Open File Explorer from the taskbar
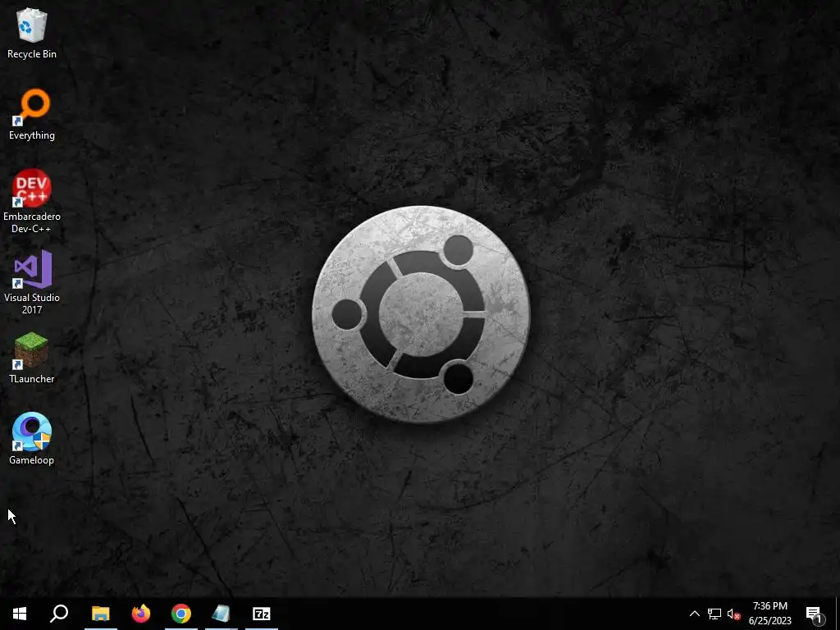The image size is (840, 630). (101, 614)
